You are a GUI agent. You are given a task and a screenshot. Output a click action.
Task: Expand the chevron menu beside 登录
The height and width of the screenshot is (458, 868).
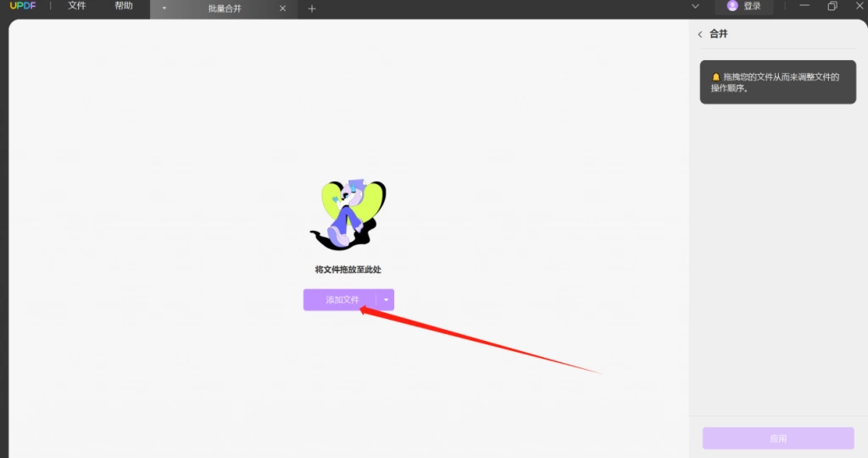(x=695, y=6)
